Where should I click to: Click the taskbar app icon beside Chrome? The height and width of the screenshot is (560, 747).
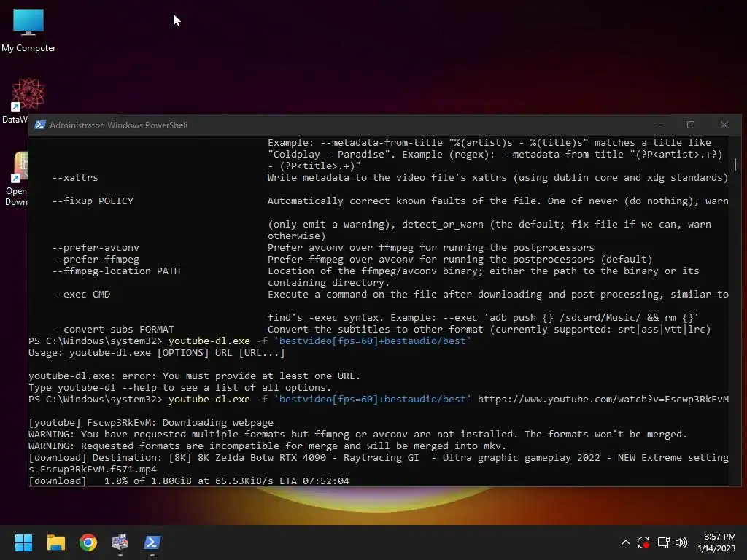click(120, 542)
